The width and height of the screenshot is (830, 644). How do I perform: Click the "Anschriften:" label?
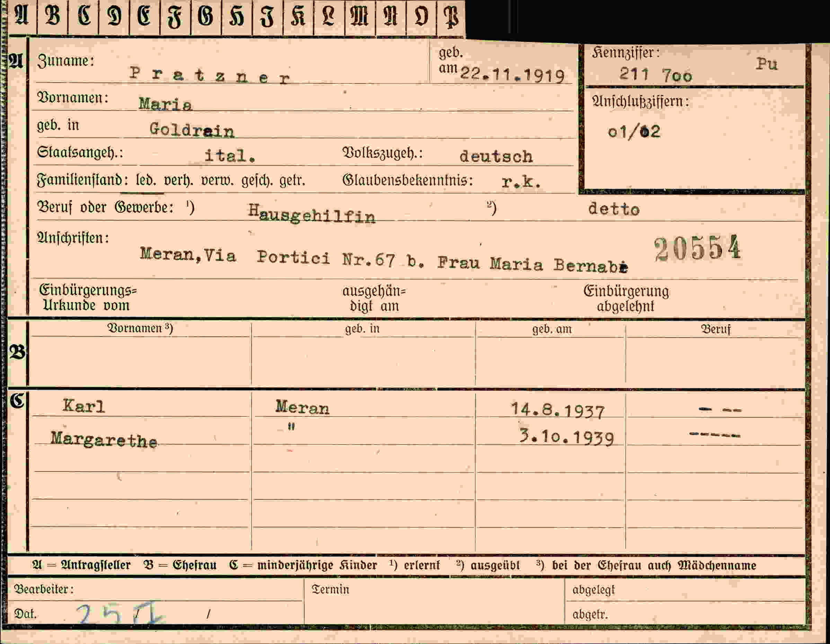(x=73, y=238)
